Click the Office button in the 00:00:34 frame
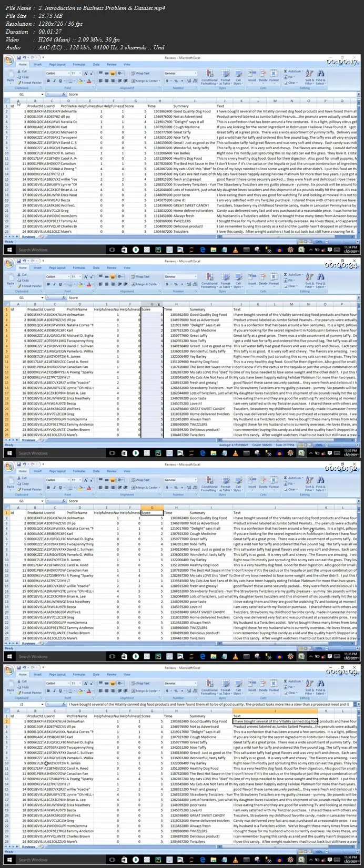 (9, 264)
